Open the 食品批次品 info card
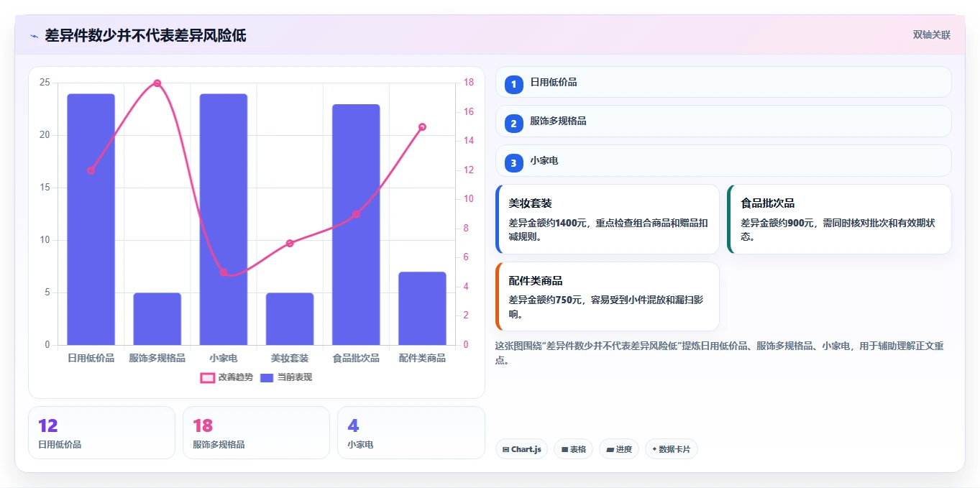The image size is (980, 488). point(839,219)
